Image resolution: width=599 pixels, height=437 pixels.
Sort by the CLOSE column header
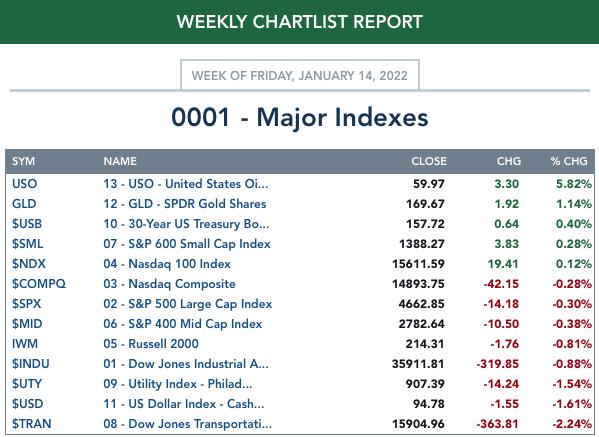pyautogui.click(x=429, y=161)
